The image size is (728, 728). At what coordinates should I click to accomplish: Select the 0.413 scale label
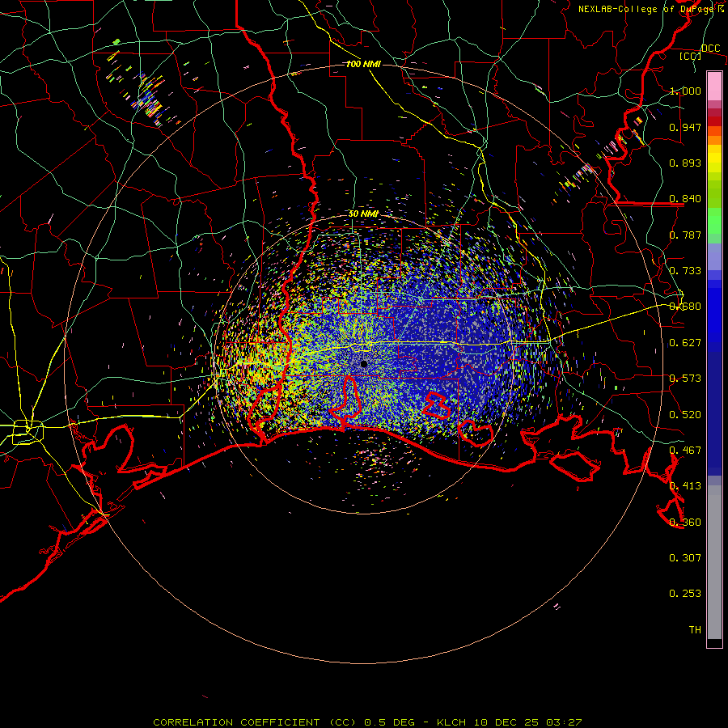[x=685, y=486]
